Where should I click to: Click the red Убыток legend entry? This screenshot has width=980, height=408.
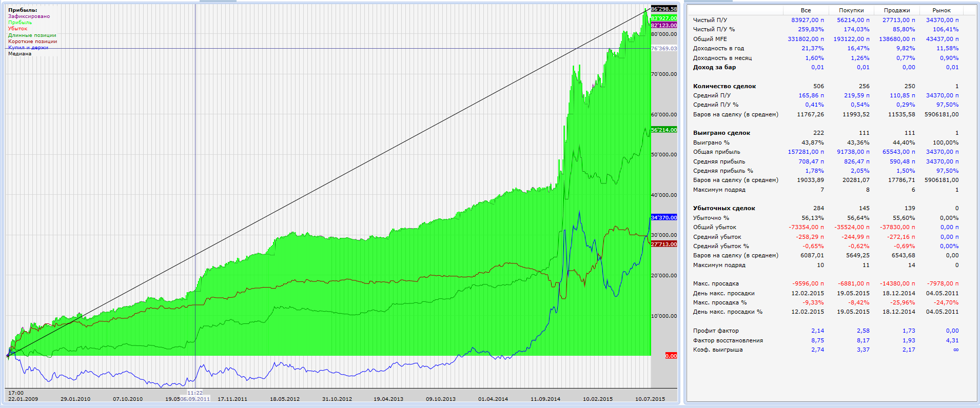point(18,29)
